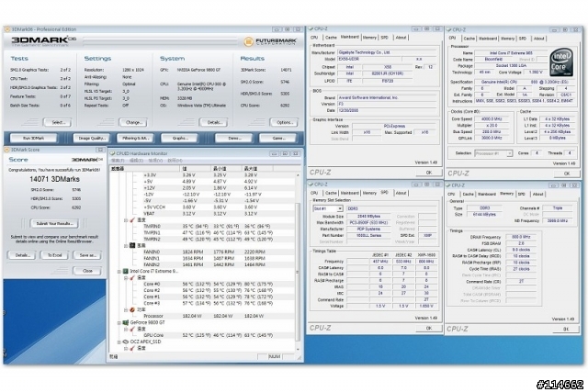
Task: Click the Intel Core i7 Extreme chip icon
Action: [126, 271]
